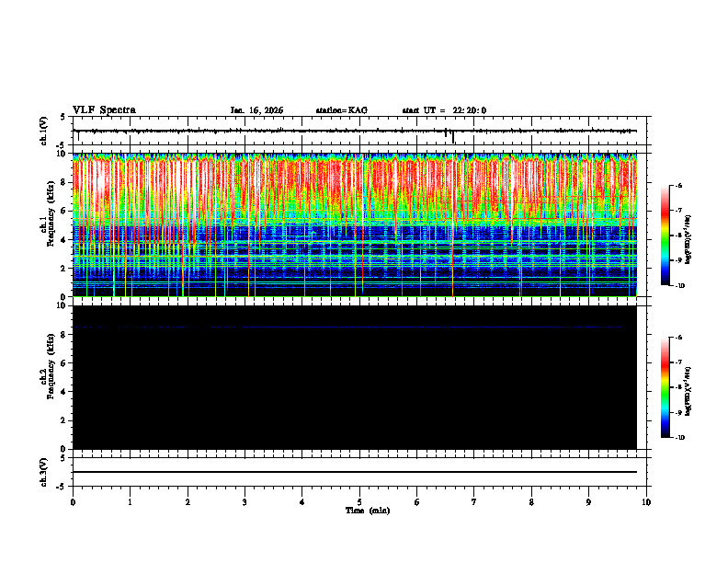Click inside the black ch.2 spectrogram panel
728x563 pixels.
355,377
